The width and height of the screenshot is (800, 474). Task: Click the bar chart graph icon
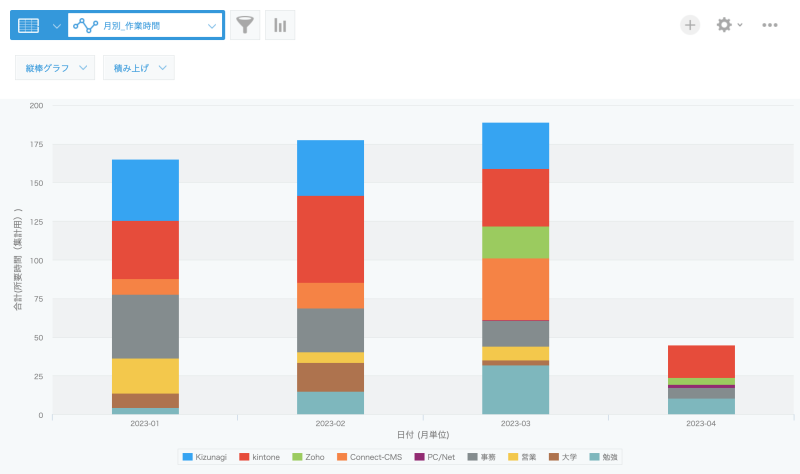pos(280,25)
